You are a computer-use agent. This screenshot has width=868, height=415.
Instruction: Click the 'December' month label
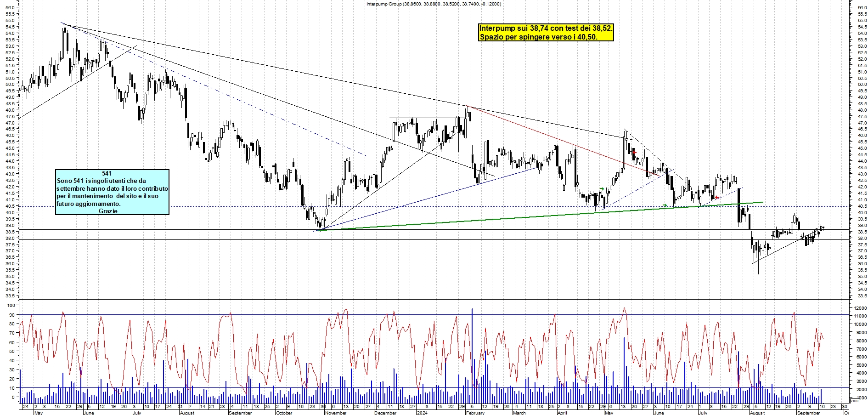[385, 413]
